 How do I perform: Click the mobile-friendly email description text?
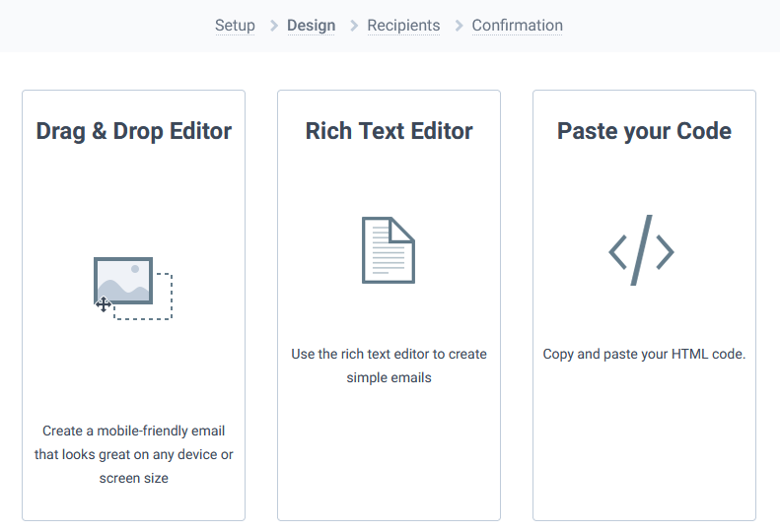click(134, 454)
